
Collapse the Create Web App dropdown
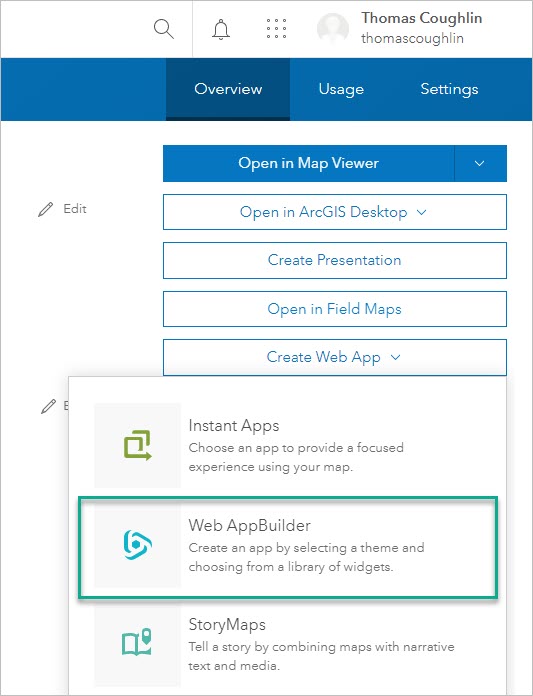pos(335,357)
